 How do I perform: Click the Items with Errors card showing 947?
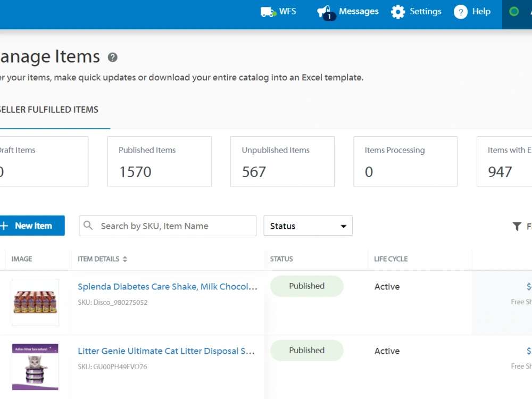point(504,162)
